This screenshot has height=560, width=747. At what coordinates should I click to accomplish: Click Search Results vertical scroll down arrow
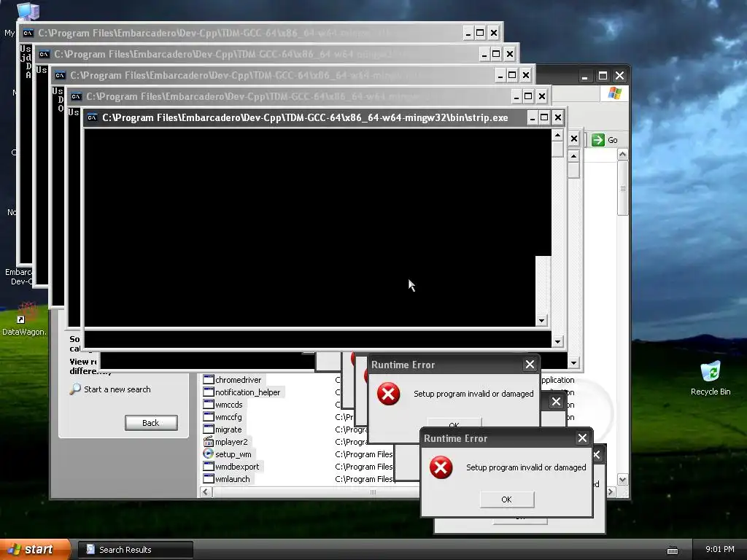click(x=623, y=479)
